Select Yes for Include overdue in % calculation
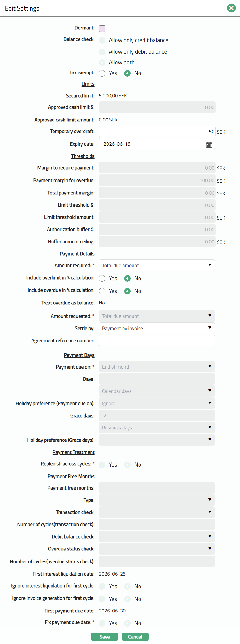Screen dimensions: 240x644 [102, 291]
